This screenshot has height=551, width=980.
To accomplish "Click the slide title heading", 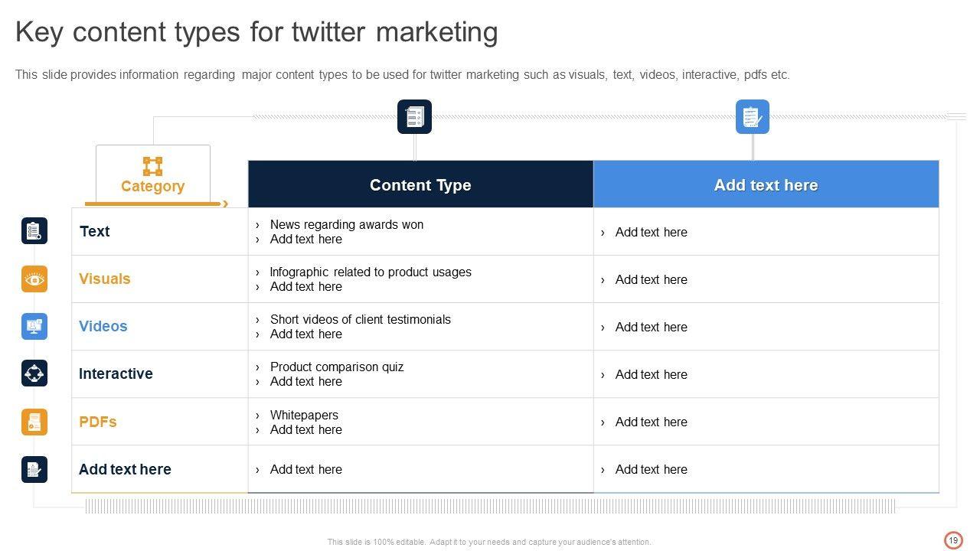I will click(256, 32).
